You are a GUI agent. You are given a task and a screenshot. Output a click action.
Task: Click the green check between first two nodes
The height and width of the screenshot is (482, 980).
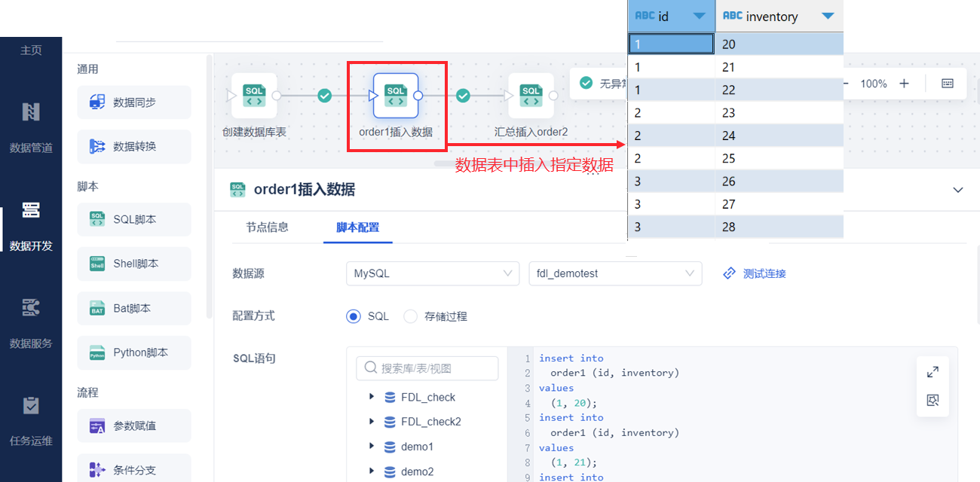coord(324,96)
